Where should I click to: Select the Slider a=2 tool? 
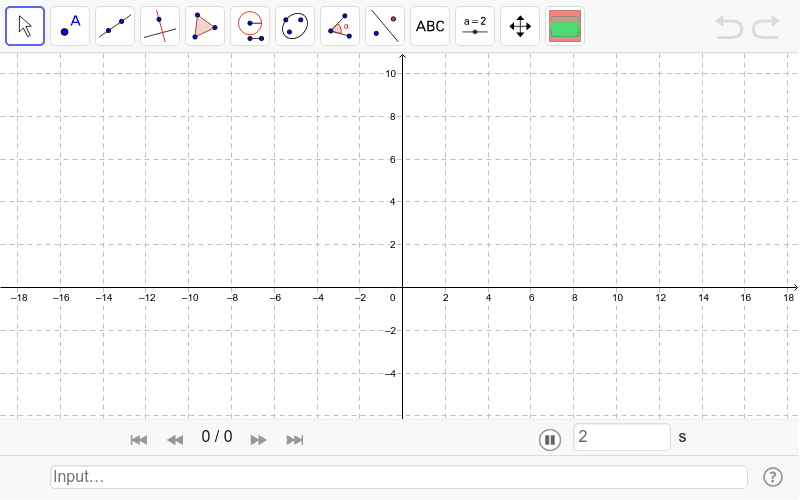(475, 26)
